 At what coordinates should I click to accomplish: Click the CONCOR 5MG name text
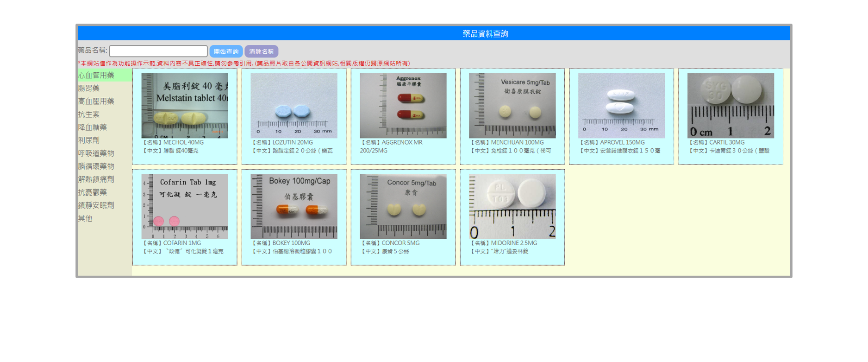(x=390, y=243)
